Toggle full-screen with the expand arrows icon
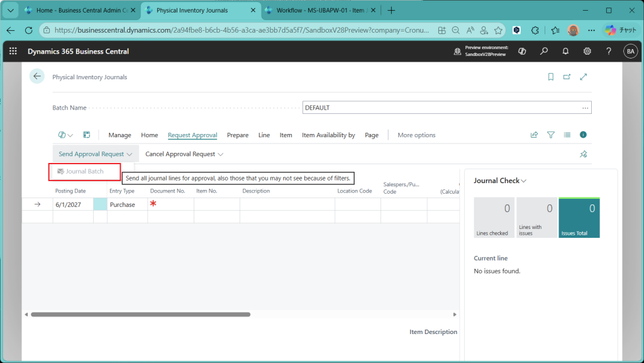This screenshot has height=363, width=644. pyautogui.click(x=584, y=77)
